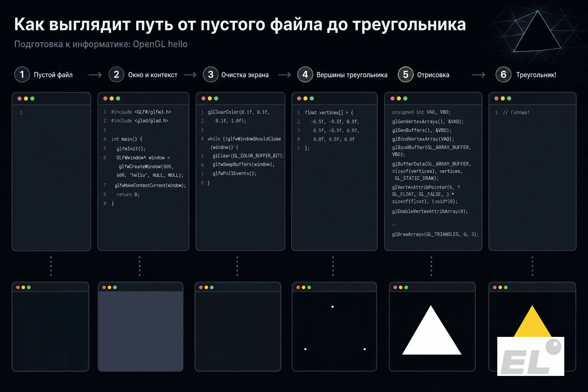The width and height of the screenshot is (588, 392).
Task: Click the code line 'return 0;'
Action: (128, 195)
